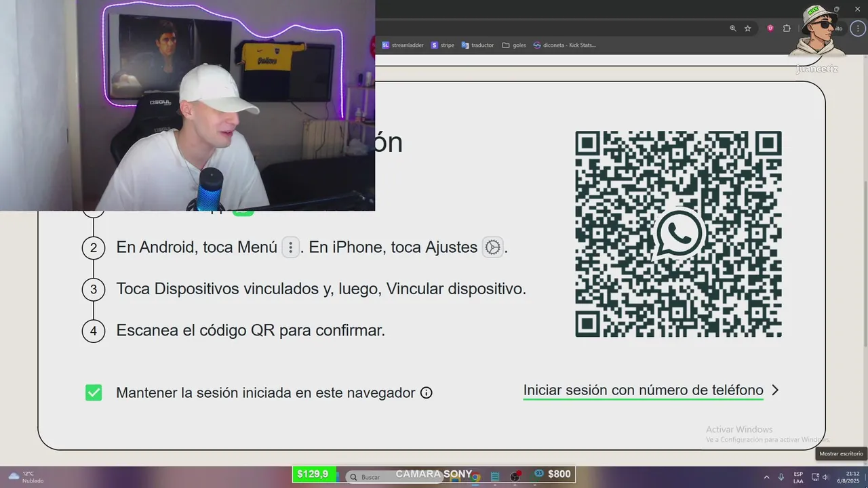Open the red shield extension icon
The height and width of the screenshot is (488, 868).
tap(770, 28)
